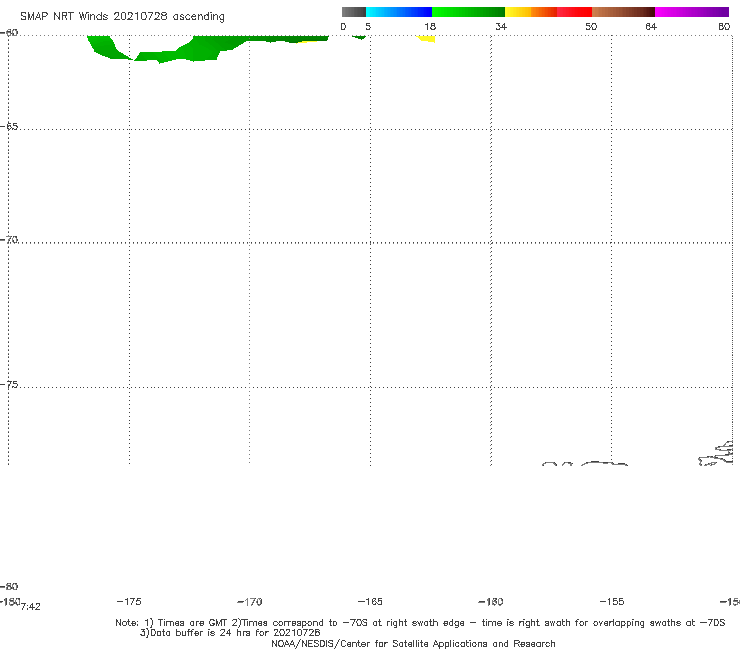Click the color bar label '64'
The height and width of the screenshot is (650, 740).
click(x=651, y=26)
